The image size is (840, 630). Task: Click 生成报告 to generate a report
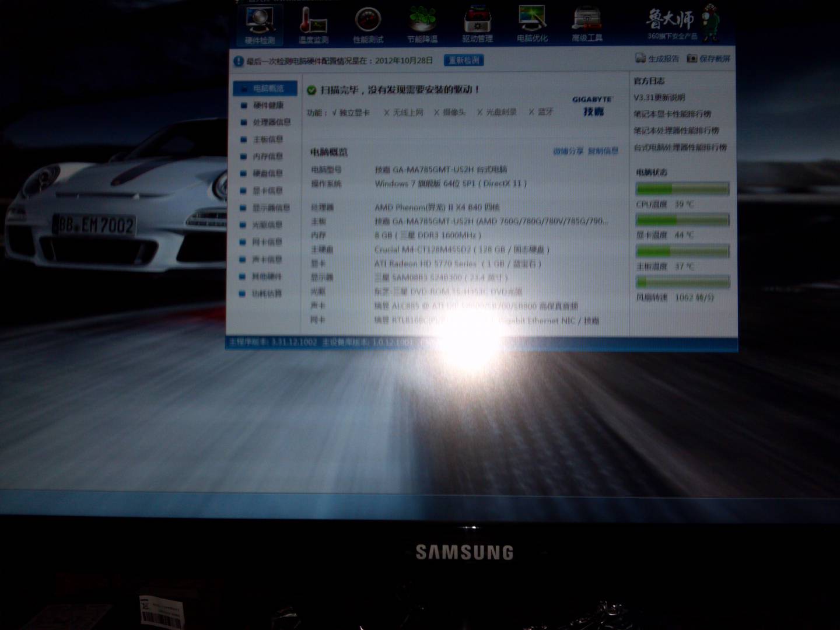tap(657, 58)
